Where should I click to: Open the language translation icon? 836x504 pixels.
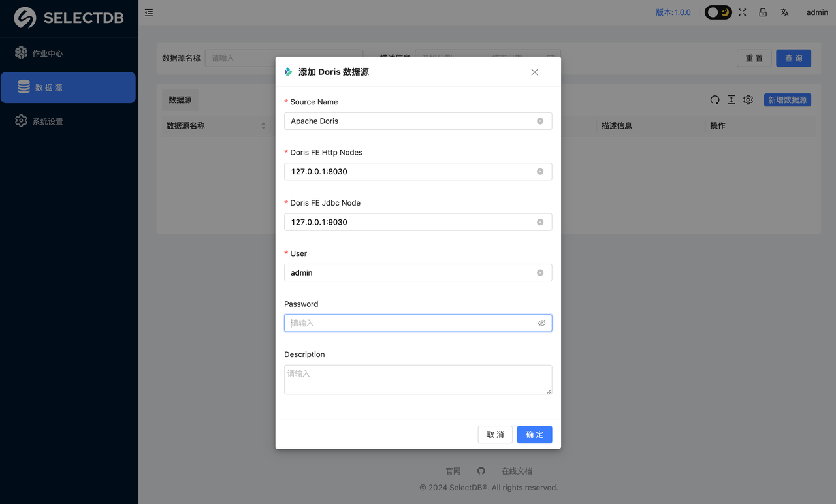[784, 12]
